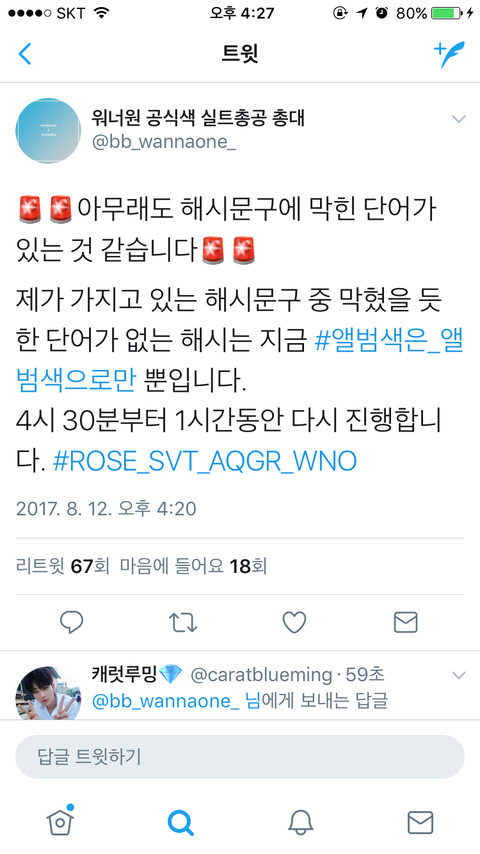Open the Home tab in bottom bar
Screen dimensions: 480x854
[x=60, y=820]
